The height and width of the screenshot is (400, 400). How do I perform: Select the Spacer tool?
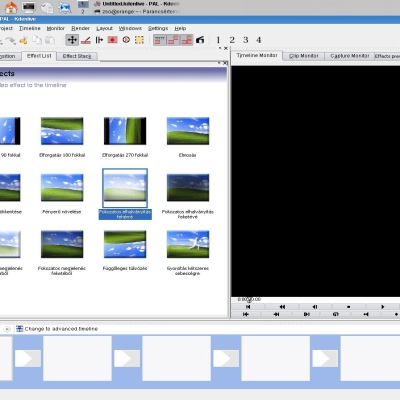[99, 40]
